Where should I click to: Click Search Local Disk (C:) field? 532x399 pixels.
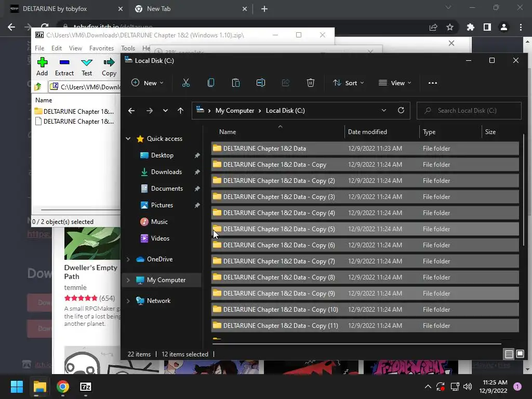coord(469,111)
